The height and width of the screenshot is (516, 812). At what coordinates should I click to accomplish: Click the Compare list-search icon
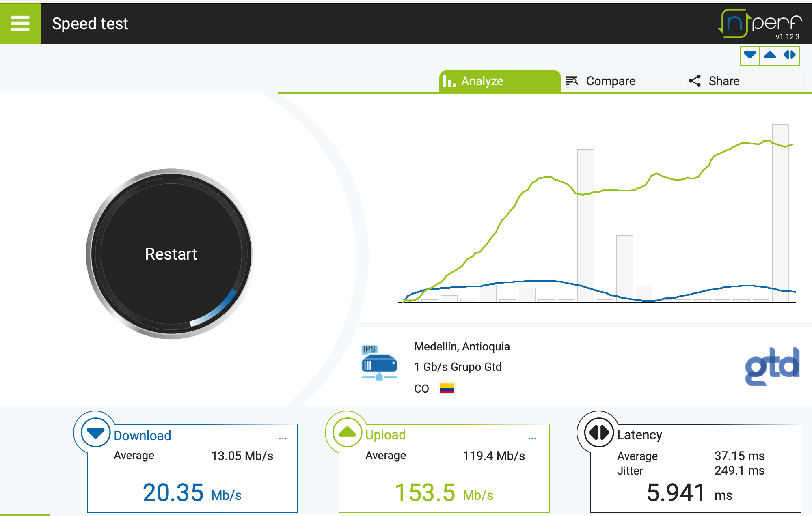[x=572, y=81]
